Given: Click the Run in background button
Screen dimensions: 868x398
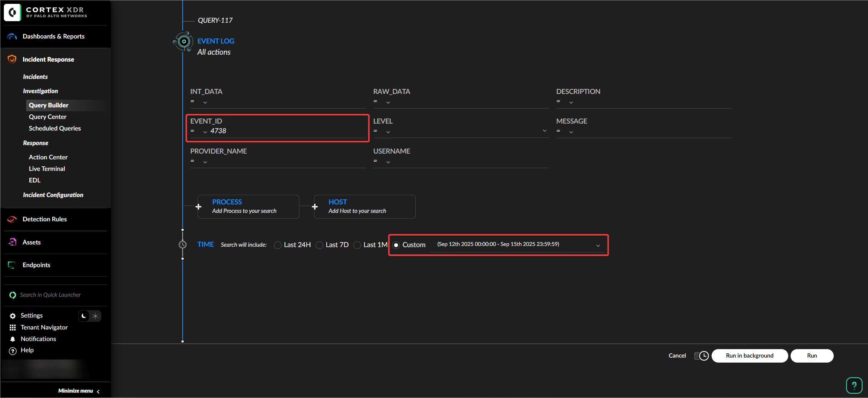Looking at the screenshot, I should pyautogui.click(x=749, y=356).
